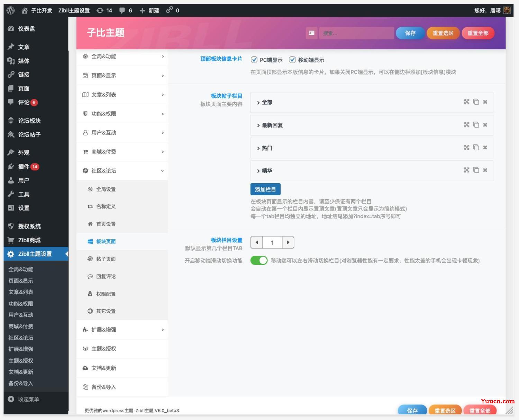Click the 仪表盘 dashboard icon
This screenshot has width=519, height=420.
pyautogui.click(x=11, y=29)
